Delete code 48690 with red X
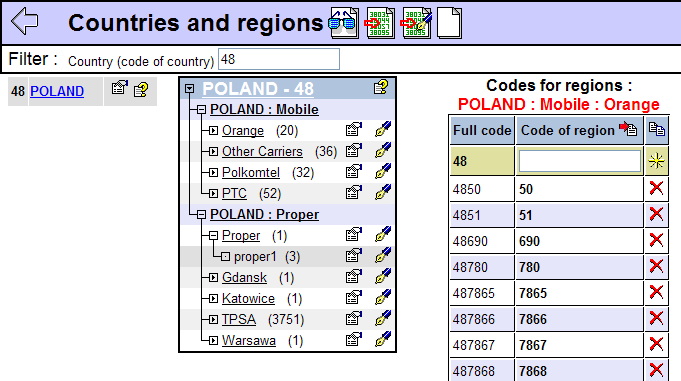The width and height of the screenshot is (681, 381). click(x=656, y=240)
